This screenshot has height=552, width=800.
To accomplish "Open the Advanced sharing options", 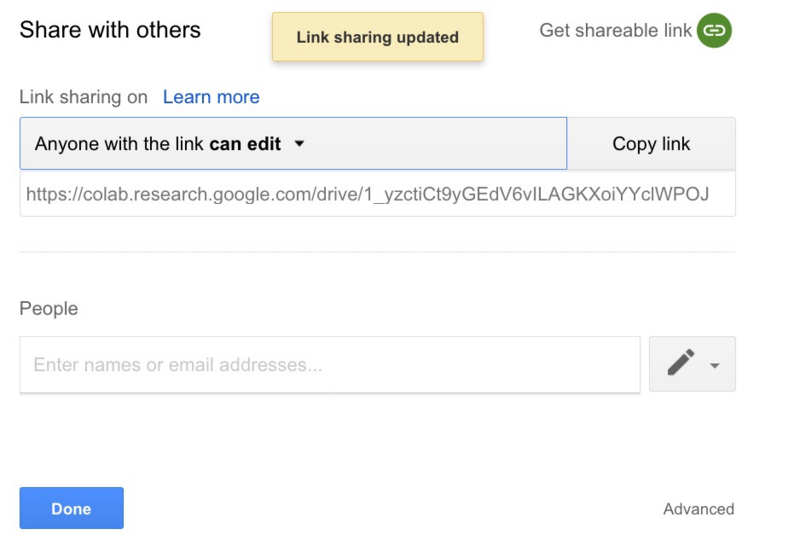I will pos(698,509).
